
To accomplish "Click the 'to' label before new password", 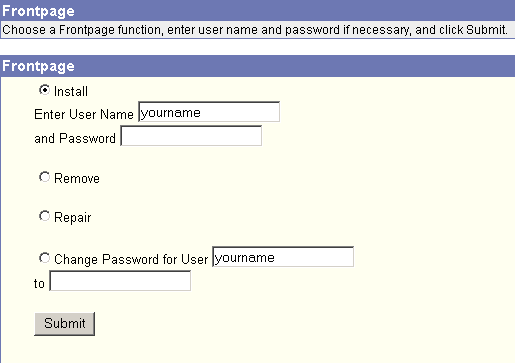I will pos(39,284).
